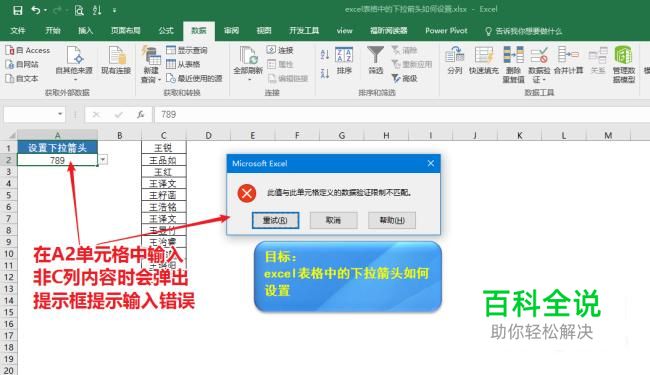
Task: Import data From Web (自网站)
Action: pyautogui.click(x=22, y=64)
